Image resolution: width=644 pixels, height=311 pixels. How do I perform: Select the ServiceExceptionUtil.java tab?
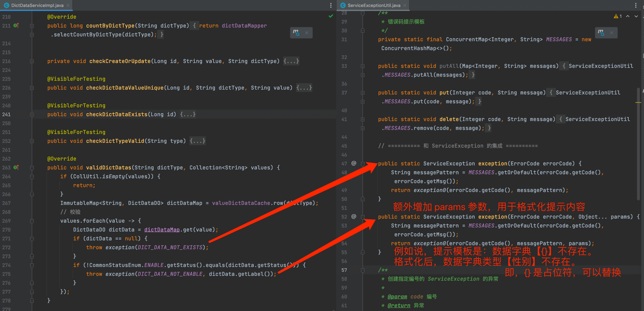[x=374, y=5]
